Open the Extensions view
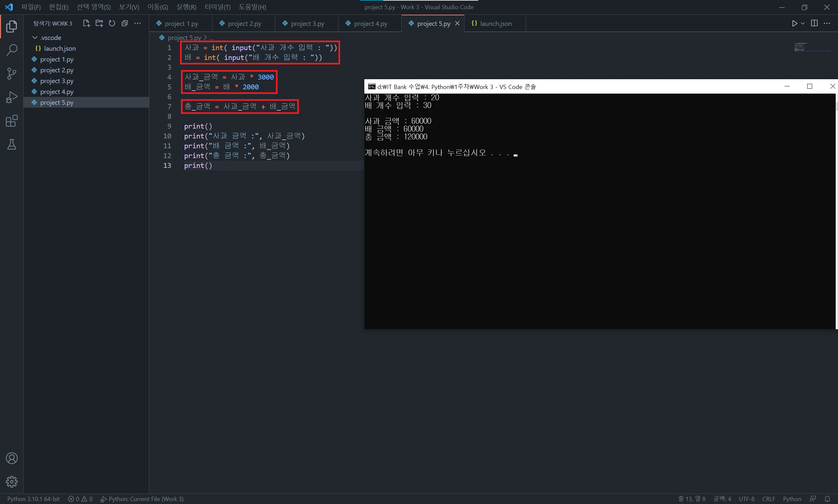The height and width of the screenshot is (504, 838). click(11, 121)
